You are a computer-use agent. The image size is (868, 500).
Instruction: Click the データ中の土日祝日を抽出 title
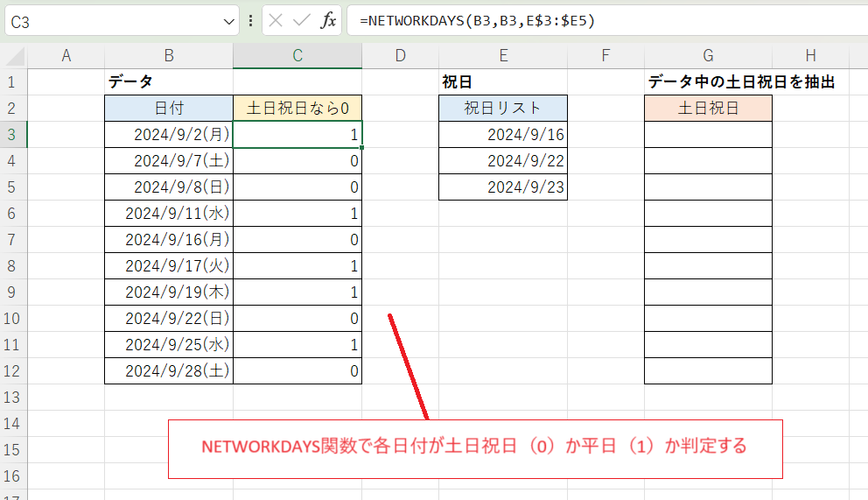(x=741, y=82)
